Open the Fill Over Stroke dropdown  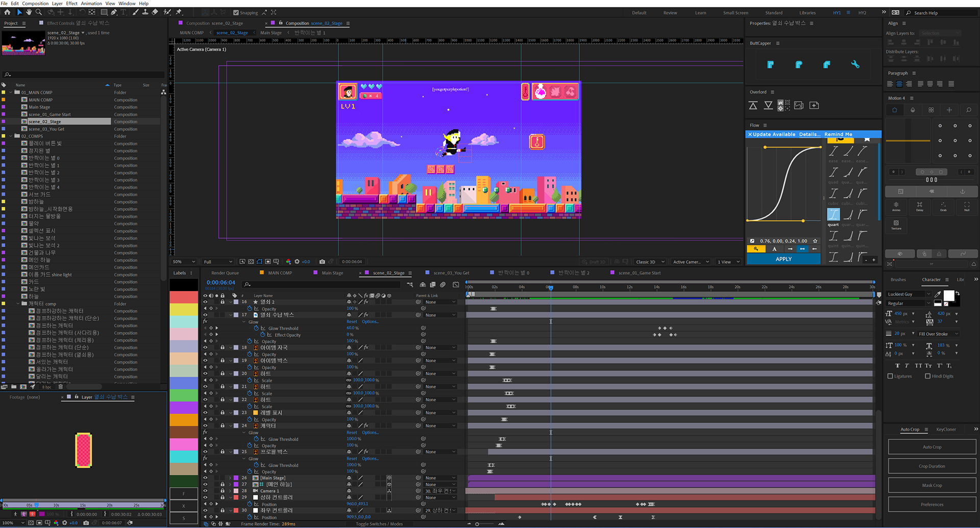pos(938,334)
